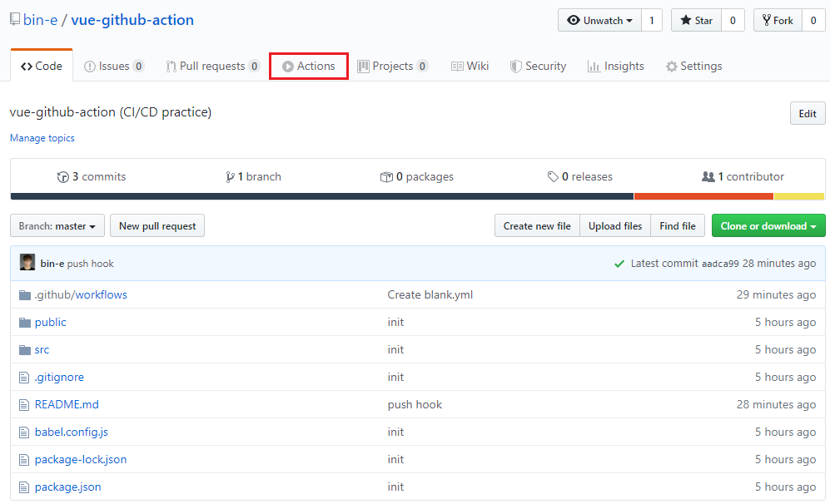View the 3 commits history
Viewport: 830px width, 504px height.
92,176
